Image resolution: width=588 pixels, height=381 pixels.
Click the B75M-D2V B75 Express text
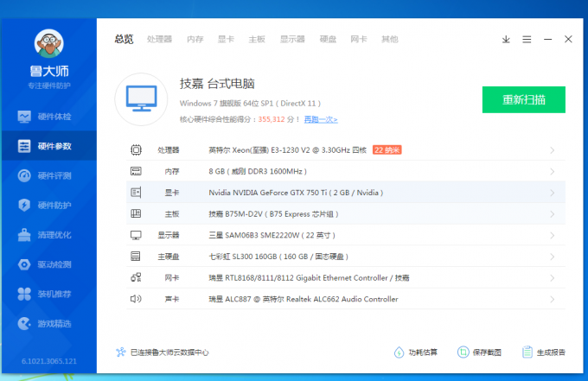pos(273,214)
